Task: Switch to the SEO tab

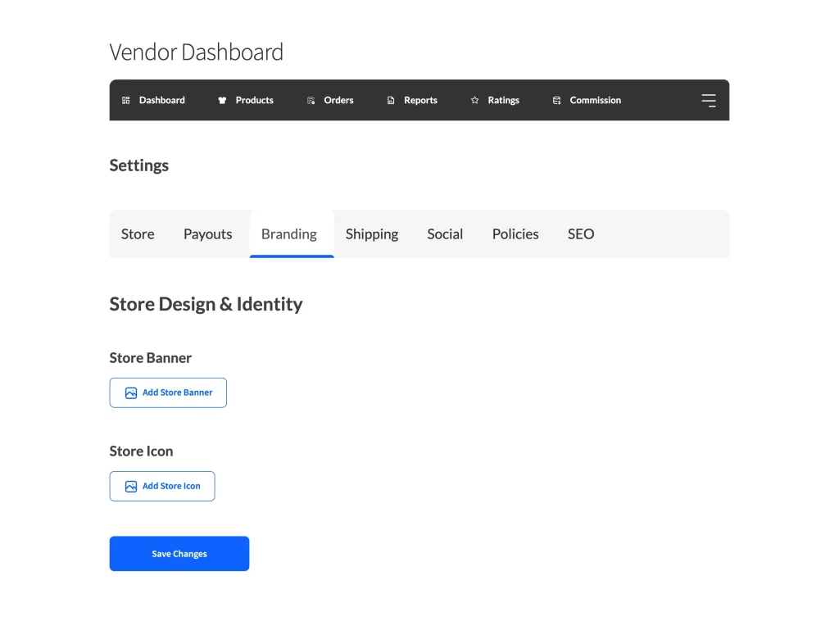Action: click(x=581, y=234)
